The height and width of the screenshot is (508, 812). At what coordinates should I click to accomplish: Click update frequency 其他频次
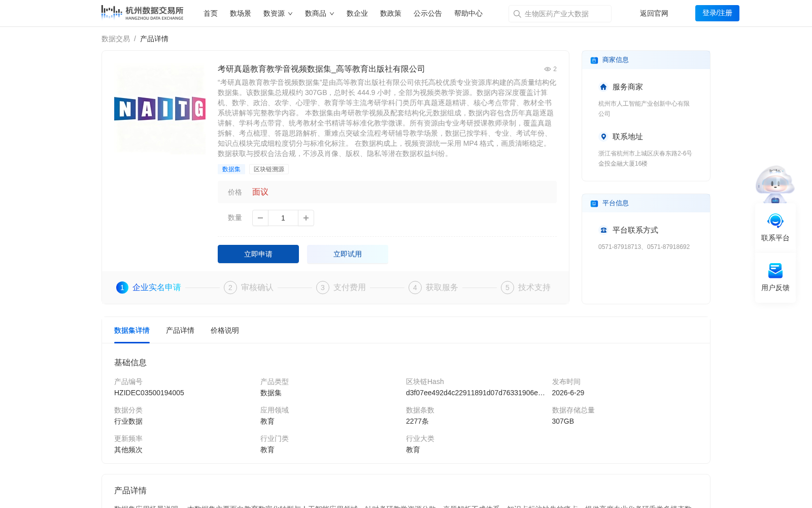[128, 450]
